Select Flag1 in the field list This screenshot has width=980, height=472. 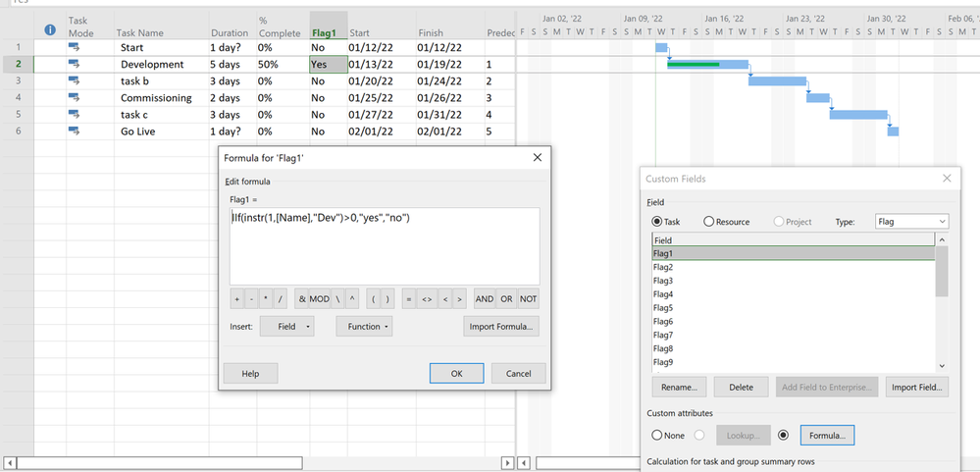coord(794,253)
